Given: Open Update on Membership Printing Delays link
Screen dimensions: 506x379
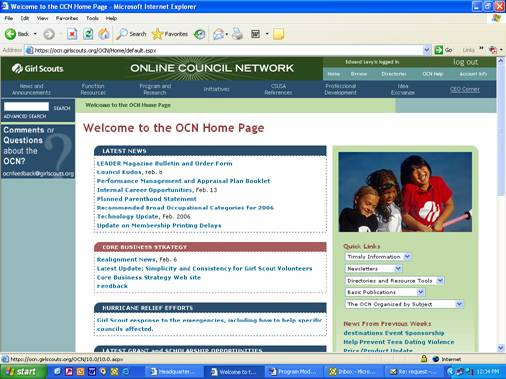Looking at the screenshot, I should 159,226.
